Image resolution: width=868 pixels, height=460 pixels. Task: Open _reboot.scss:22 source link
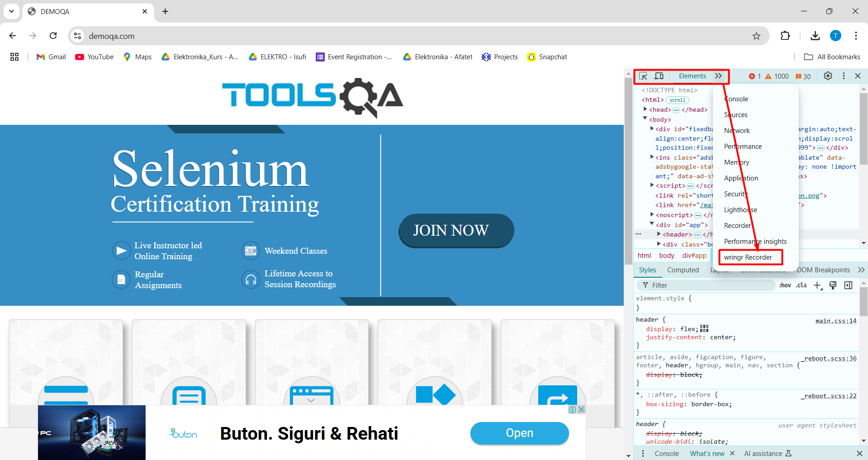click(x=829, y=396)
